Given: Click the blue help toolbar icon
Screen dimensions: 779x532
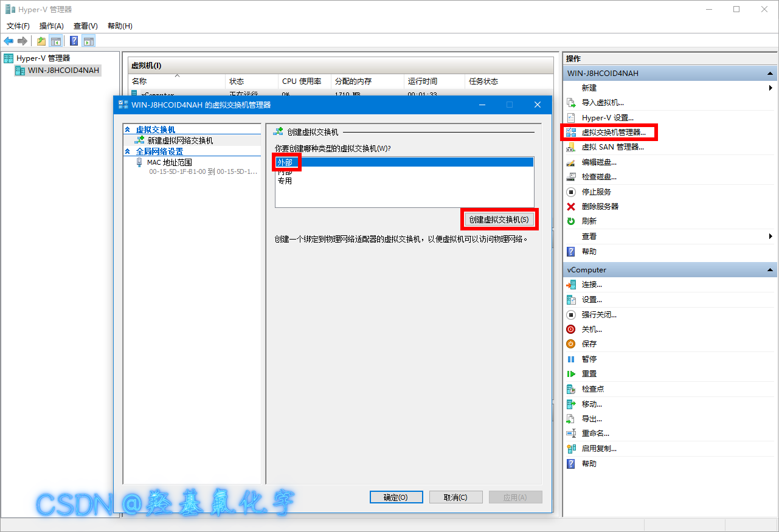Looking at the screenshot, I should tap(74, 41).
